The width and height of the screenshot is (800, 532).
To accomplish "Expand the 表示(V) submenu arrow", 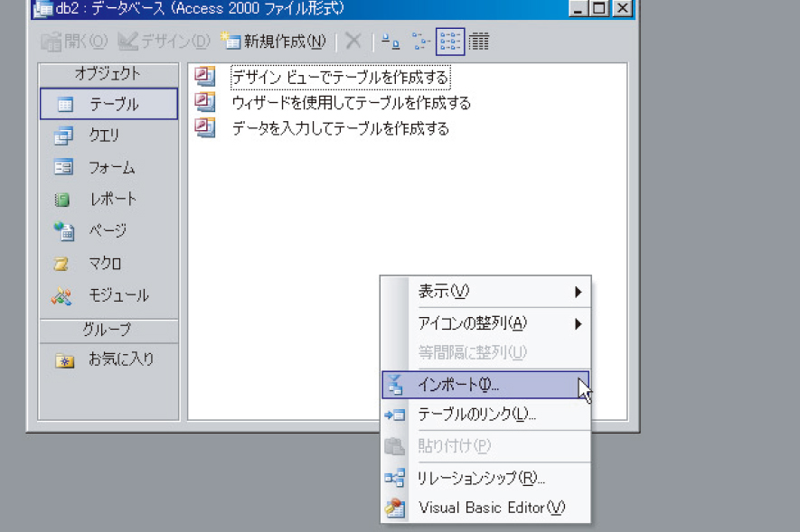I will tap(578, 292).
